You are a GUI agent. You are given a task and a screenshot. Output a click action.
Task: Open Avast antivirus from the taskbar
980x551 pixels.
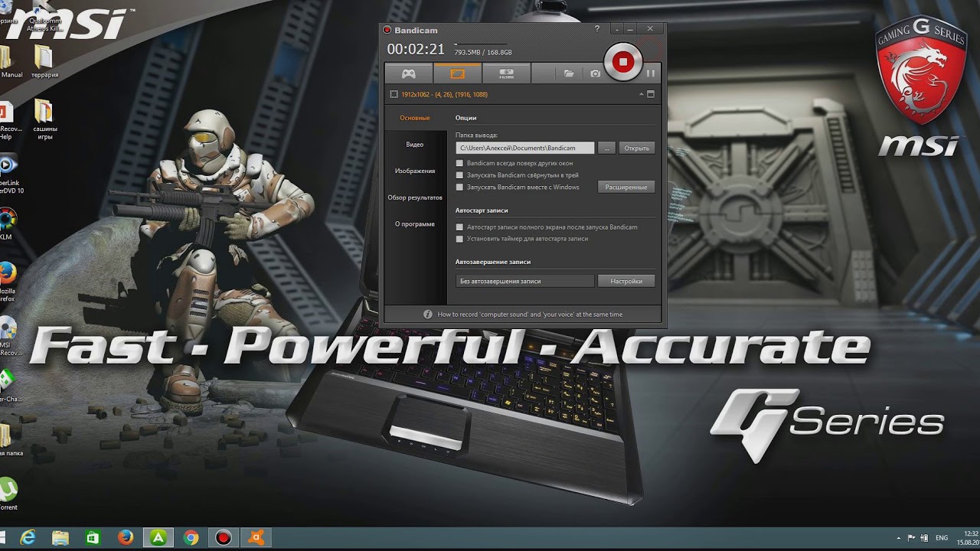point(256,538)
